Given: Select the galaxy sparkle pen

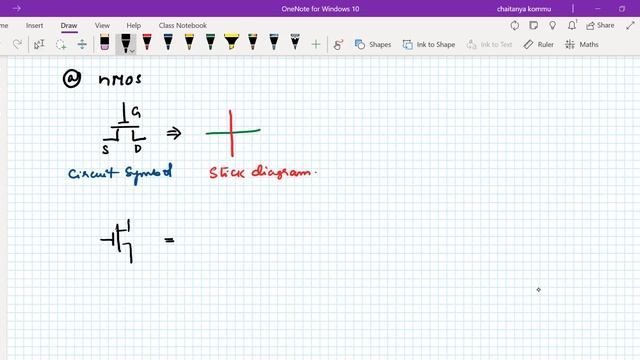Looking at the screenshot, I should pyautogui.click(x=295, y=42).
